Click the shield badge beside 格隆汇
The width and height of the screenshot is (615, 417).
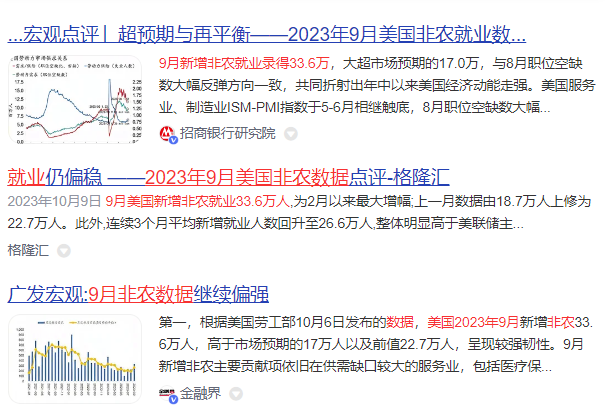[x=64, y=251]
